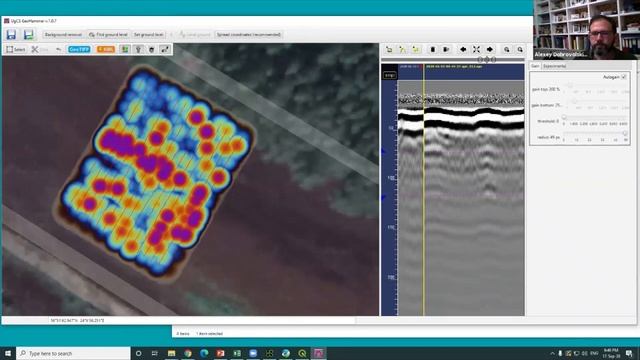
Task: Open QGIS from the taskbar
Action: click(x=302, y=353)
